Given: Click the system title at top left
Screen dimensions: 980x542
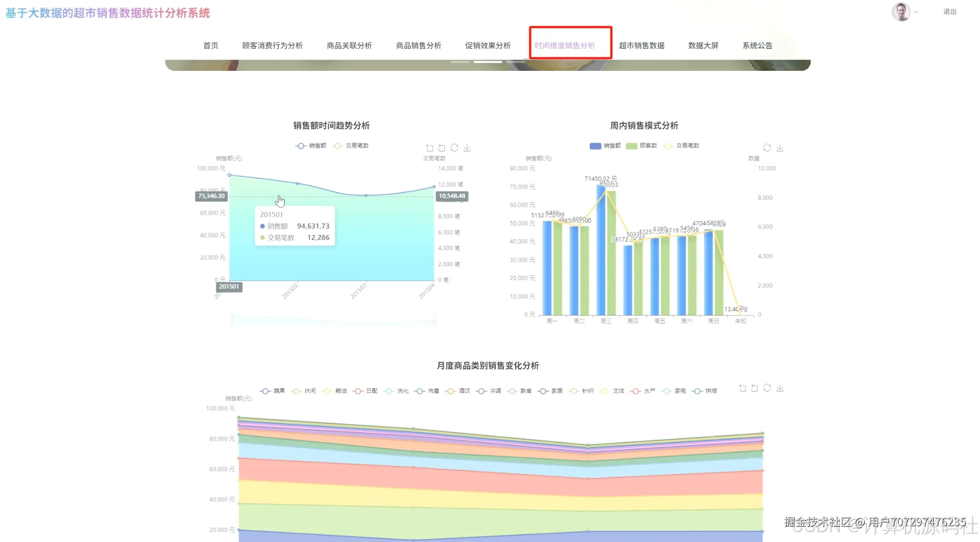Looking at the screenshot, I should pyautogui.click(x=107, y=13).
